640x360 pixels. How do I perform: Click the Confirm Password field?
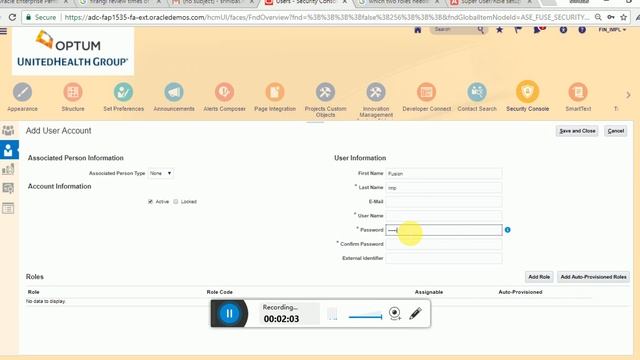pyautogui.click(x=444, y=244)
